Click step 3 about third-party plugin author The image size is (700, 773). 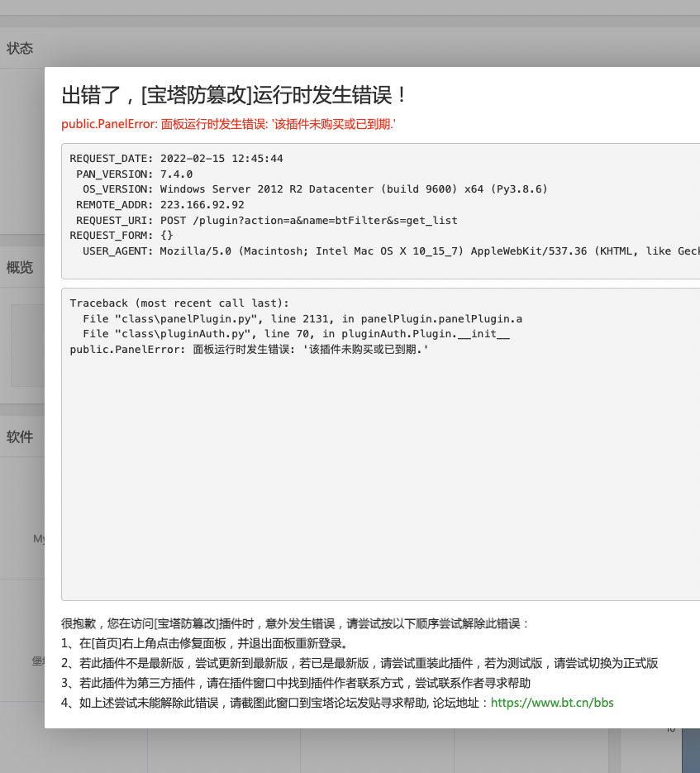[296, 683]
